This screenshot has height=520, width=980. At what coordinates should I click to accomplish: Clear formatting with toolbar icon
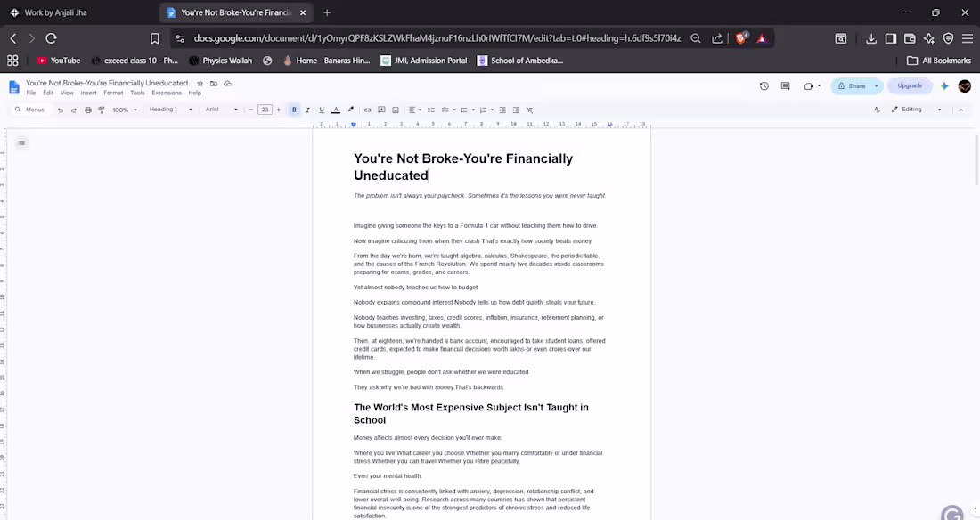(529, 110)
